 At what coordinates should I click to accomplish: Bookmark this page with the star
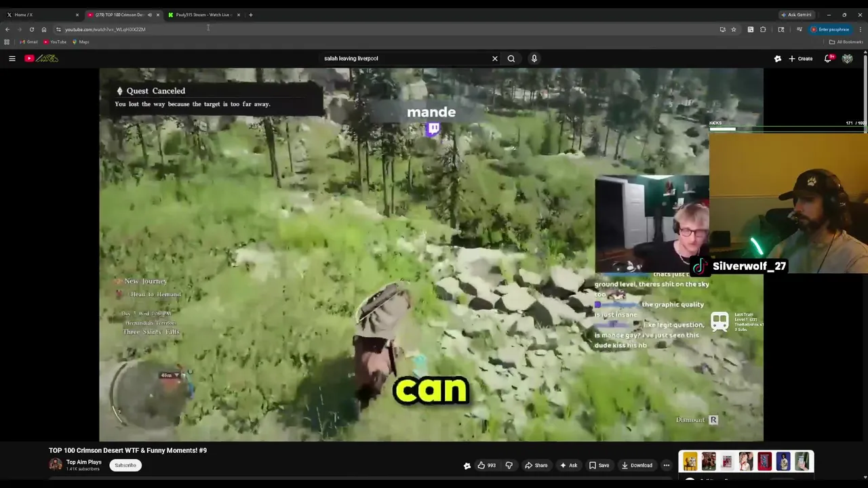(734, 29)
